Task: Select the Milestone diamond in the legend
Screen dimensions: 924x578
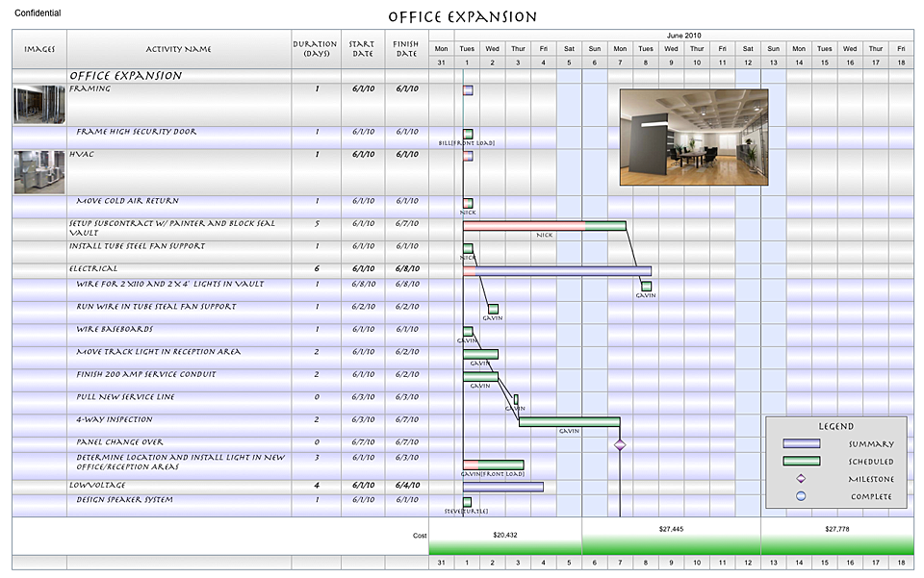Action: click(801, 479)
